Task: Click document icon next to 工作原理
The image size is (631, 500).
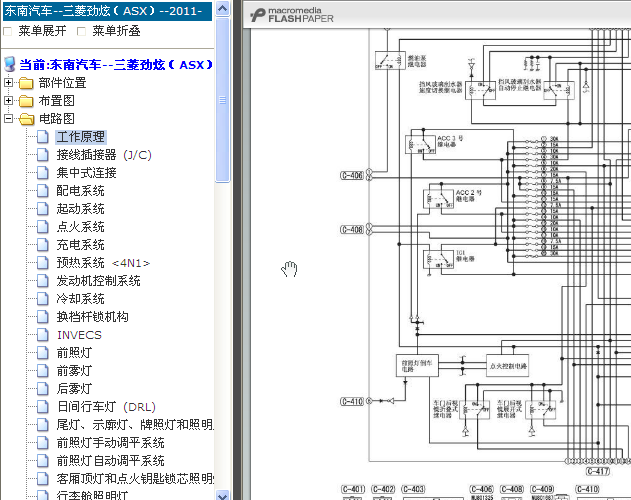Action: pyautogui.click(x=43, y=137)
